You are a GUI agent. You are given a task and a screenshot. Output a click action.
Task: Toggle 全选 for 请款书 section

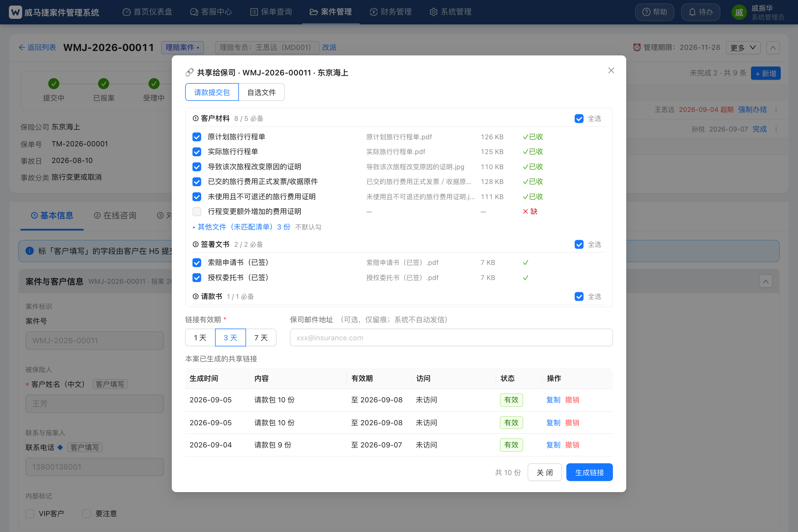(579, 297)
